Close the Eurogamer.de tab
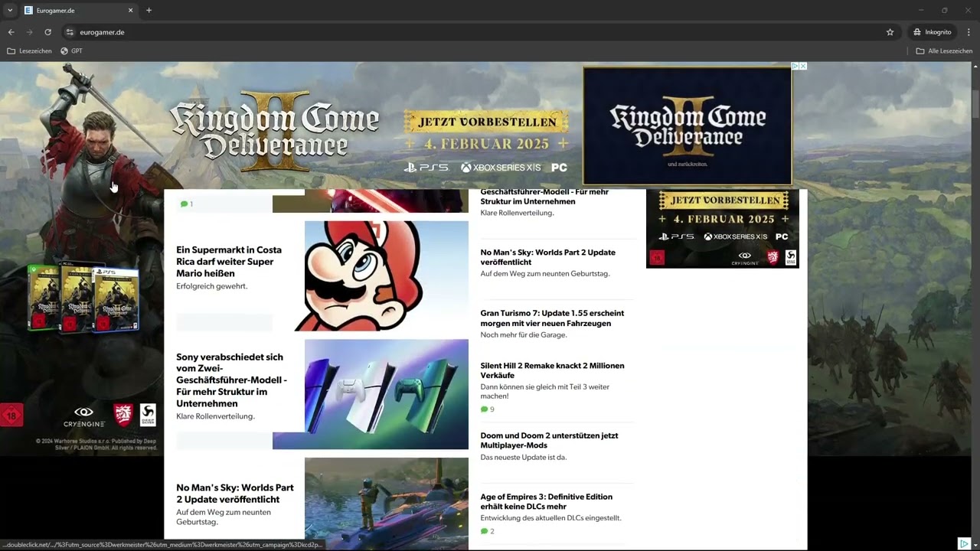The image size is (980, 551). (x=130, y=10)
